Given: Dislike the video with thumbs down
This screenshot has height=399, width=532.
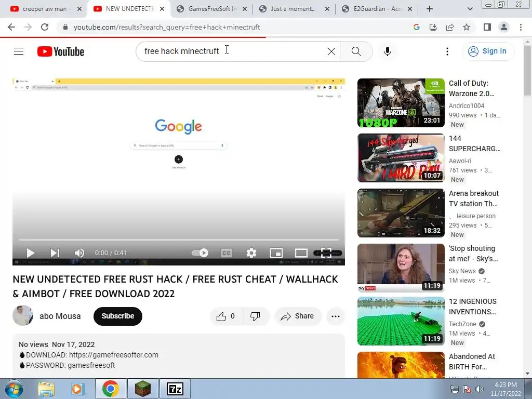Looking at the screenshot, I should tap(256, 316).
